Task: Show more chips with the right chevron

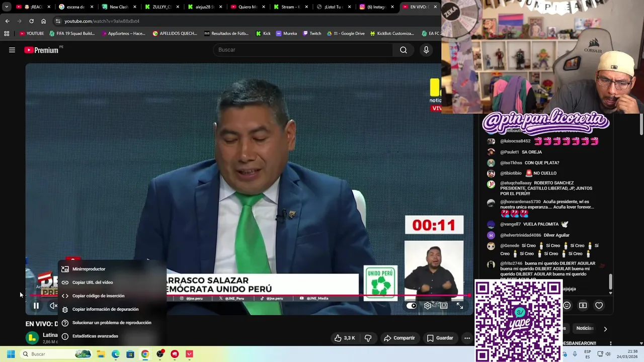Action: pos(605,329)
